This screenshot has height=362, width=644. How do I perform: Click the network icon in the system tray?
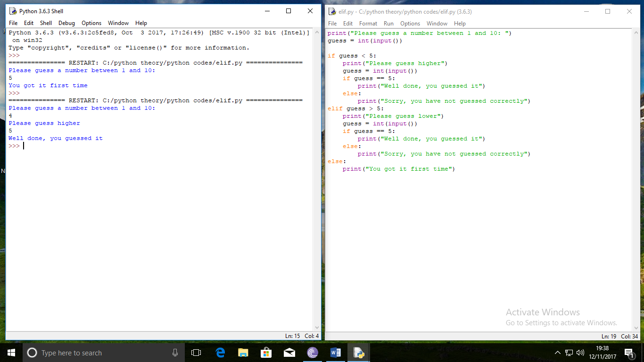click(x=568, y=352)
